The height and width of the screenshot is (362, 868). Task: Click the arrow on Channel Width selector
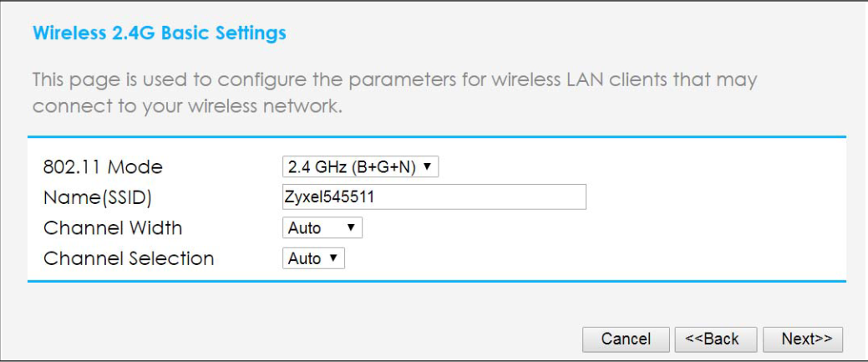click(x=351, y=228)
